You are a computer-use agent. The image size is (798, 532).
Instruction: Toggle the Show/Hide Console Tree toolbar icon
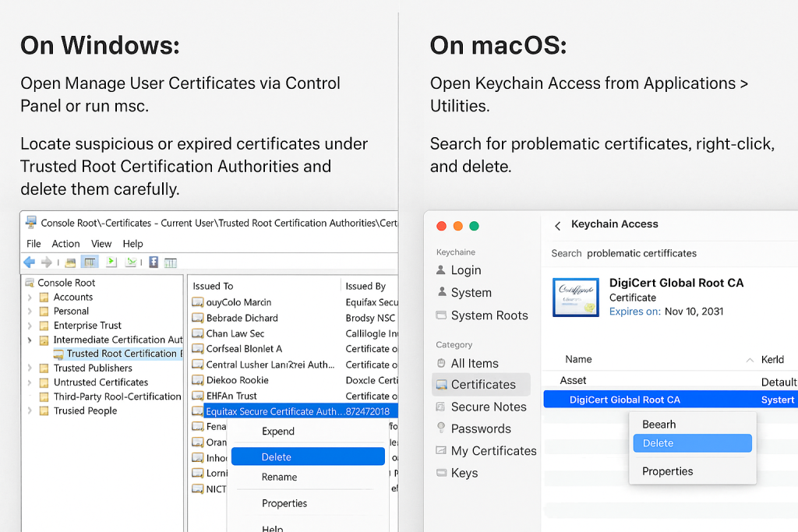click(x=90, y=262)
